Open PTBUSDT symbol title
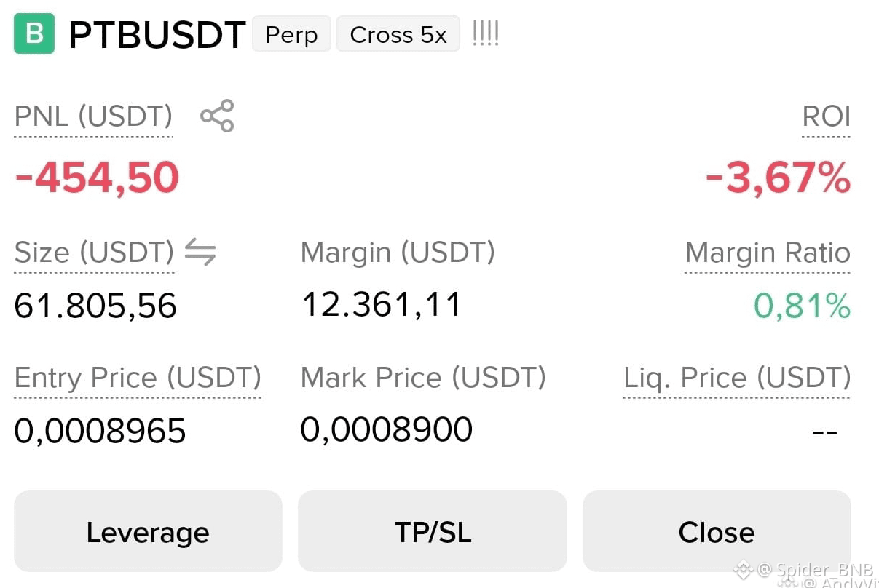879x588 pixels. 157,35
